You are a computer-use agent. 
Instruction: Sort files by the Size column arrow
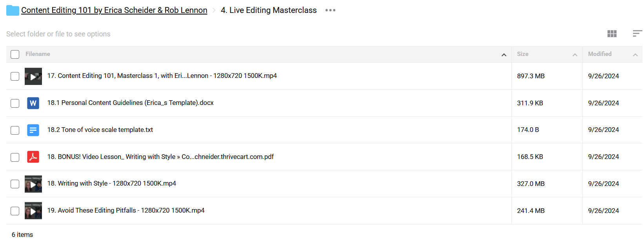[x=575, y=55]
